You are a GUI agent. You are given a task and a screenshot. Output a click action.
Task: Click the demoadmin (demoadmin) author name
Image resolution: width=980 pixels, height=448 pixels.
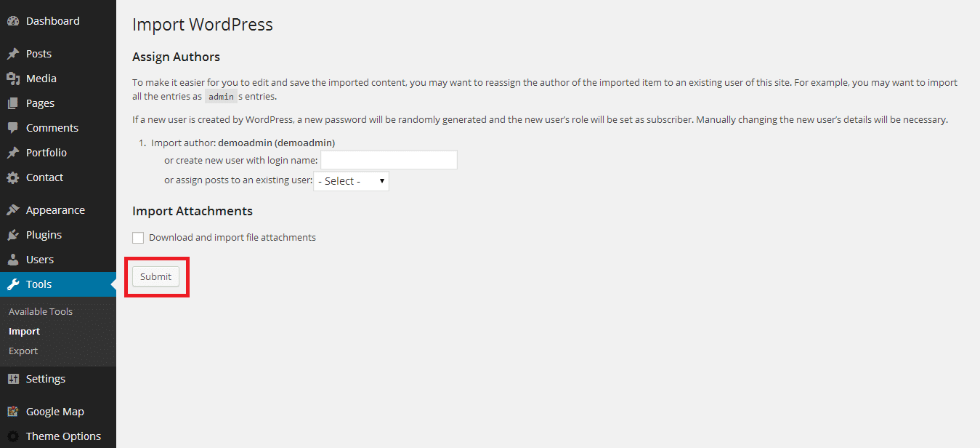coord(277,143)
